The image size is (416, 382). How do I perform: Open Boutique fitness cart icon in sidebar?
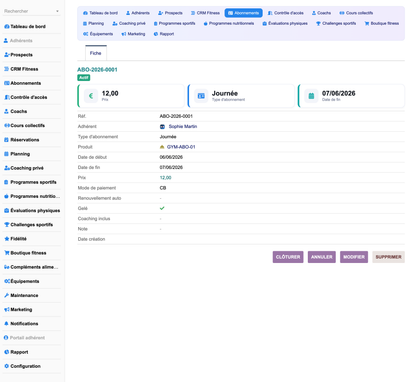coord(7,253)
